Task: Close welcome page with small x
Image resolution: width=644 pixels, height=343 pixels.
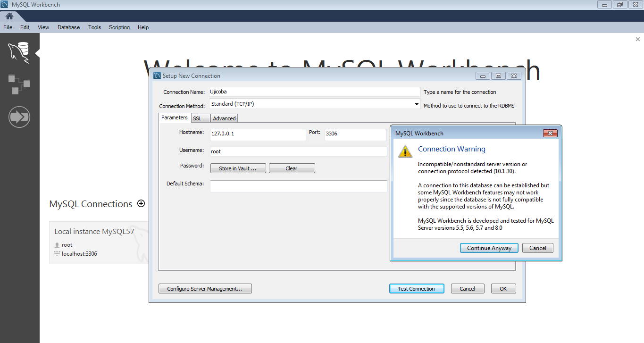Action: pyautogui.click(x=638, y=39)
